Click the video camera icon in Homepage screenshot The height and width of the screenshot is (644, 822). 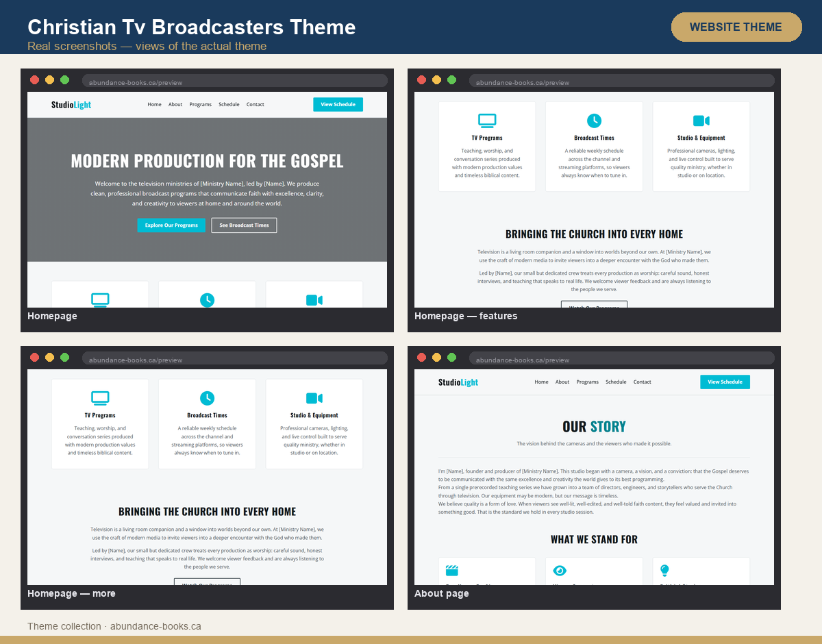(x=314, y=300)
